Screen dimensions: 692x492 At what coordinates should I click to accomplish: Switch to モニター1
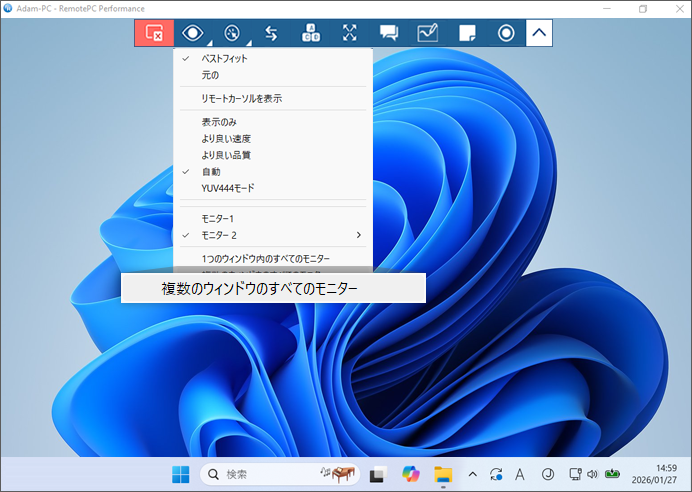point(273,218)
